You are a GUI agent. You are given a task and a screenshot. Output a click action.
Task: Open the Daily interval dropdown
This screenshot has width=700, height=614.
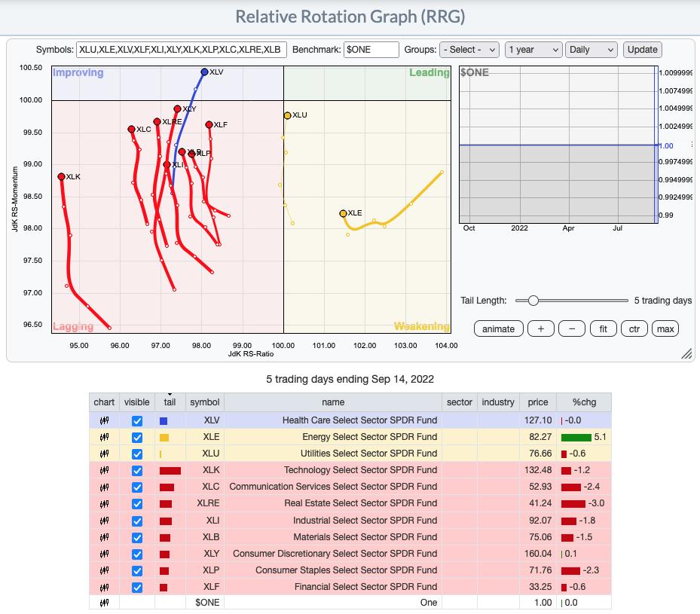tap(591, 50)
